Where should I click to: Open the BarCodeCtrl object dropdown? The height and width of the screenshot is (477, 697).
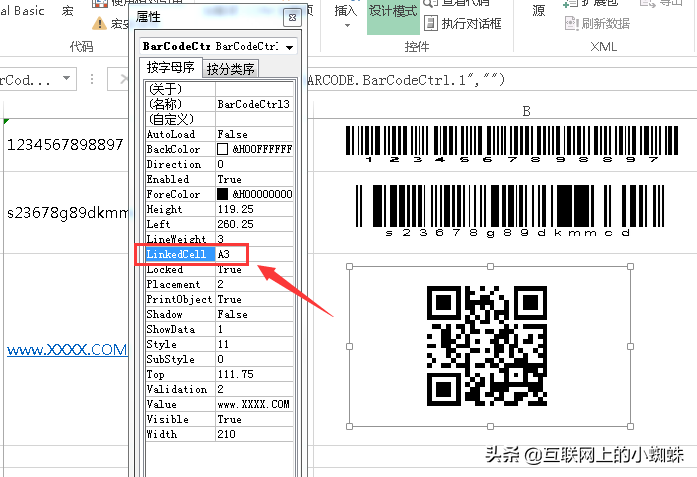(290, 47)
